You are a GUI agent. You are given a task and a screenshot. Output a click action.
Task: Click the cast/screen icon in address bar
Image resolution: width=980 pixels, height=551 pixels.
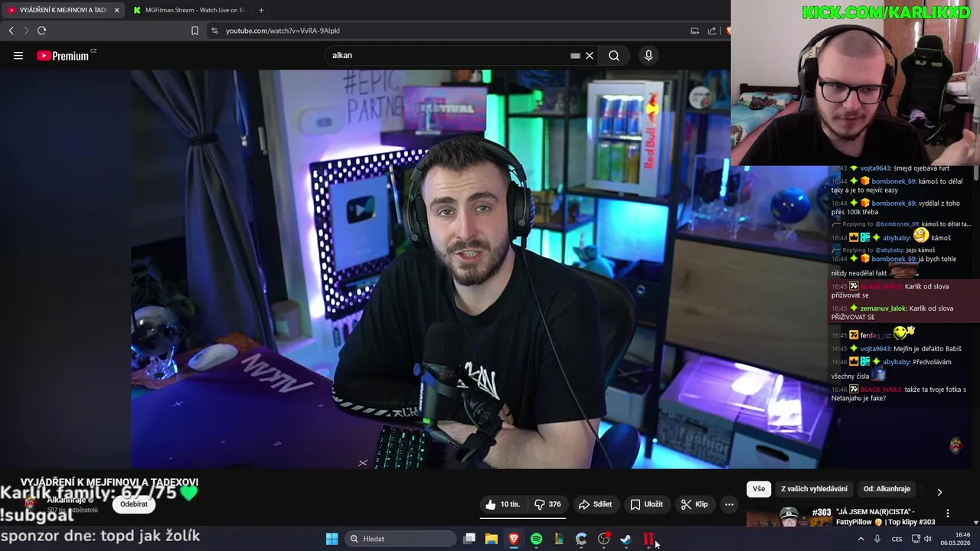(x=694, y=31)
